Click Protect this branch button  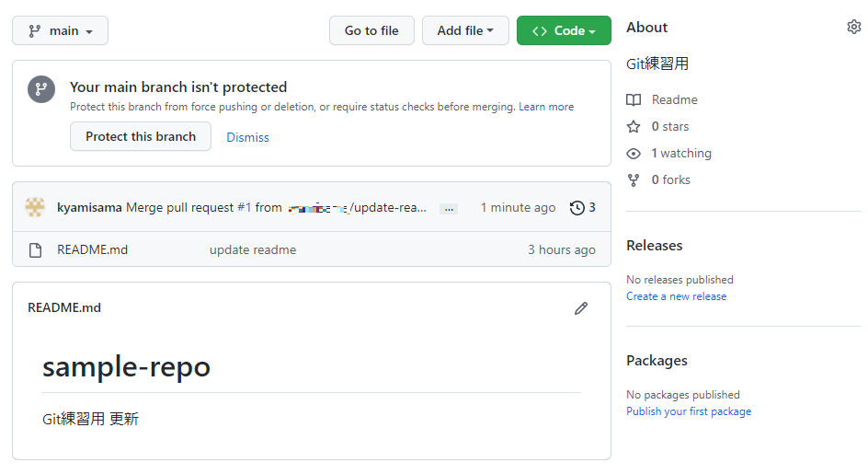[x=141, y=136]
